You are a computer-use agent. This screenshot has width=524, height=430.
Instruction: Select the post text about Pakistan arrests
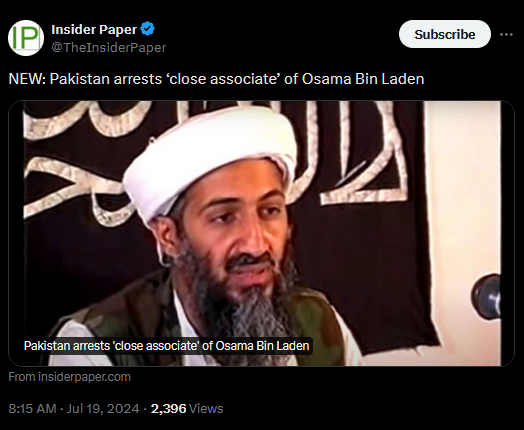click(x=216, y=79)
